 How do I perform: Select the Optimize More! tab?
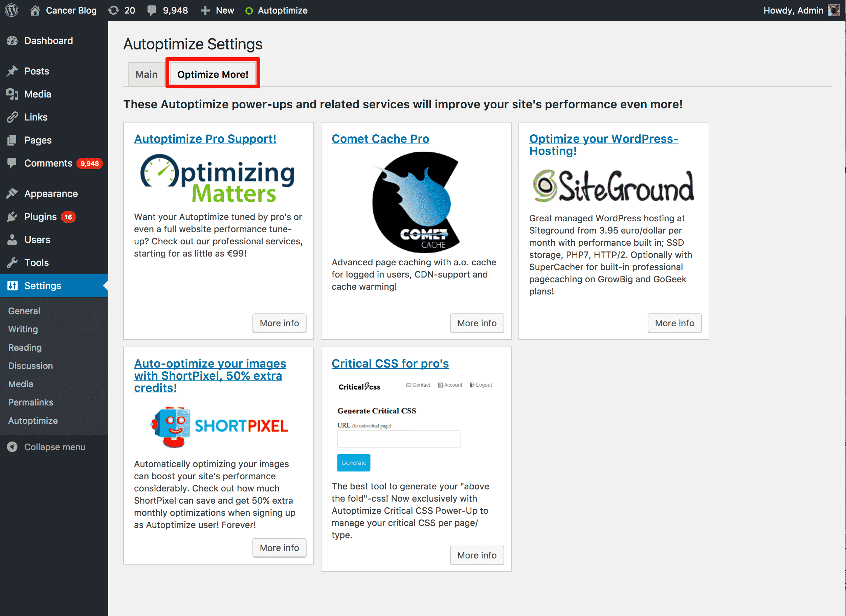pyautogui.click(x=213, y=74)
